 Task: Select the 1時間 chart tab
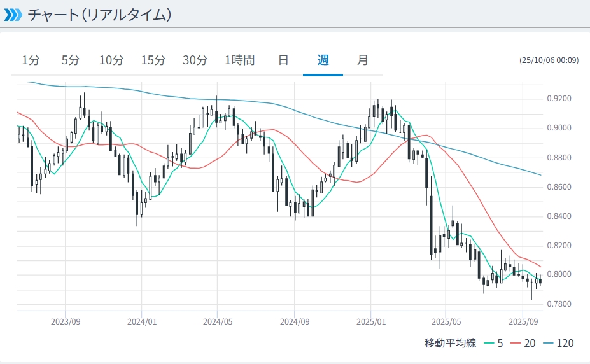tap(239, 60)
